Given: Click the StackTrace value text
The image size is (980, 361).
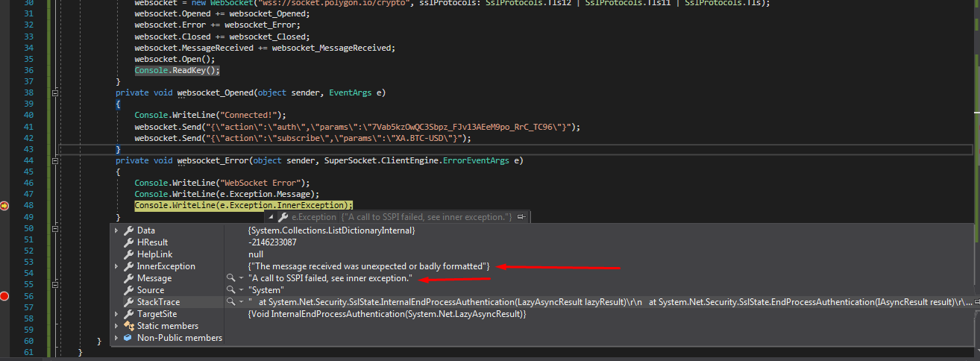Looking at the screenshot, I should [612, 302].
